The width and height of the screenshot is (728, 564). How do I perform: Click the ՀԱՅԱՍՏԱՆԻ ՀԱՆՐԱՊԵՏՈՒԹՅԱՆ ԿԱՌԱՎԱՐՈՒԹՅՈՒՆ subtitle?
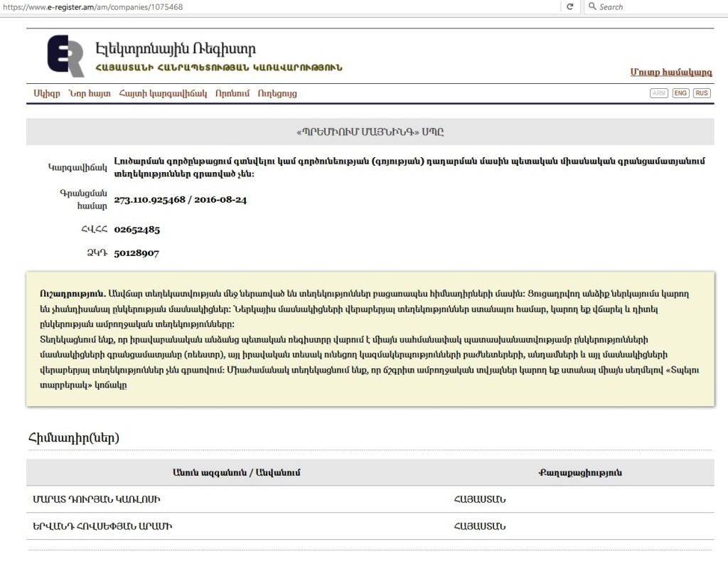(219, 68)
